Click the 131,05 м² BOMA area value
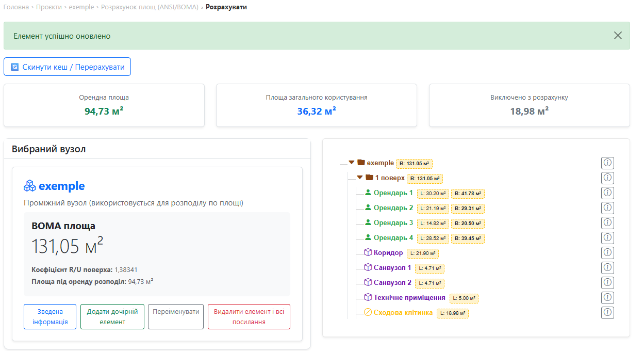This screenshot has height=351, width=644. (x=67, y=246)
